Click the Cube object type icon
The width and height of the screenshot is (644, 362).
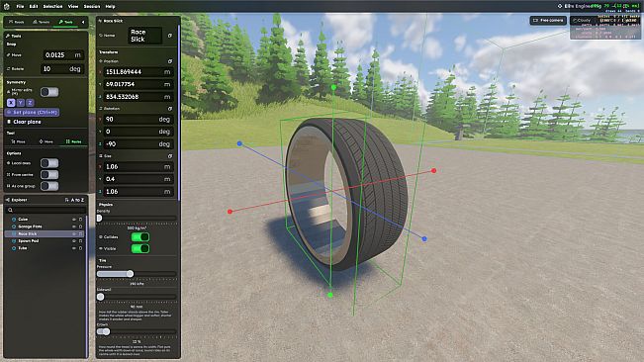[x=14, y=220]
